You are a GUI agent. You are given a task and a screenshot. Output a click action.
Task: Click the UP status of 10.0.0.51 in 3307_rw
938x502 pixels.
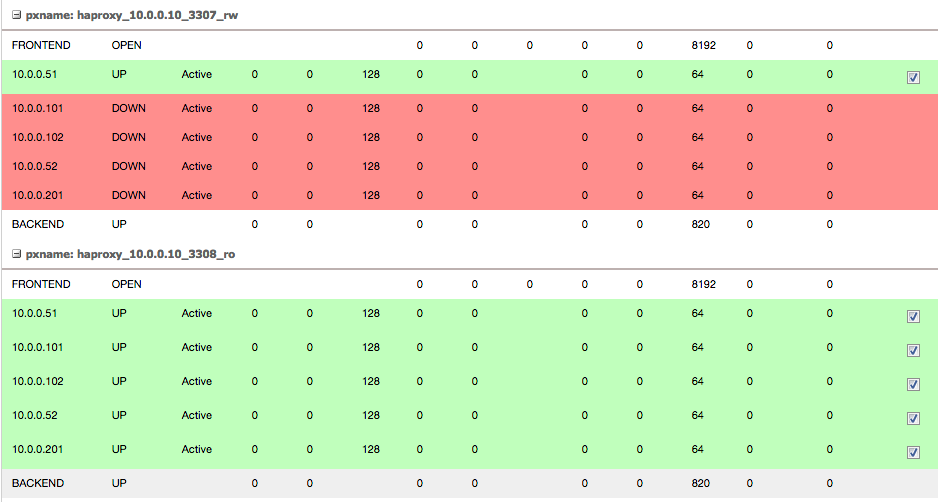(x=119, y=74)
